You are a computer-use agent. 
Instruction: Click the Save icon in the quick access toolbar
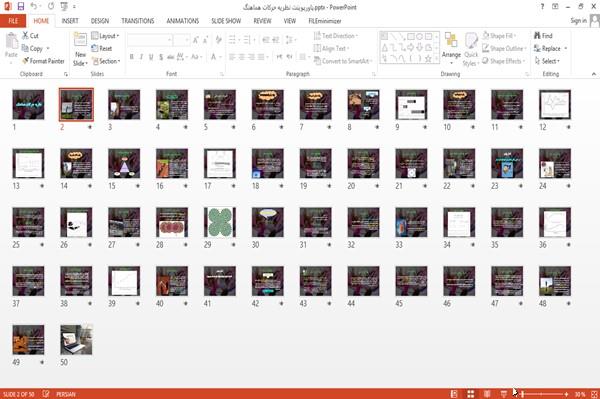tap(21, 7)
